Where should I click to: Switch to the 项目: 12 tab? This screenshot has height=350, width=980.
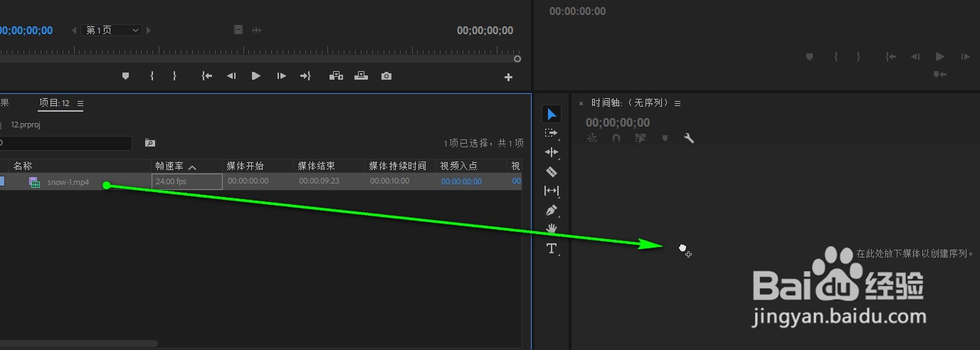54,103
